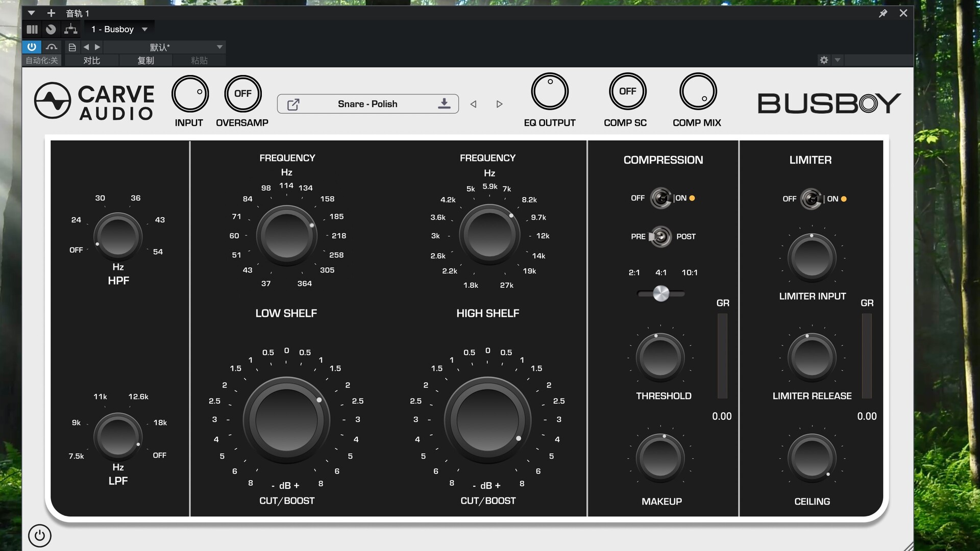Click the compression ratio slider handle
Screen dimensions: 980x551
tap(661, 293)
